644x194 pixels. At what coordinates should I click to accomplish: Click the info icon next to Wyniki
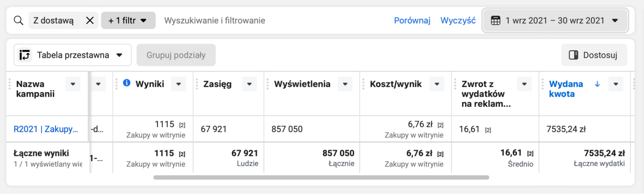(x=127, y=83)
